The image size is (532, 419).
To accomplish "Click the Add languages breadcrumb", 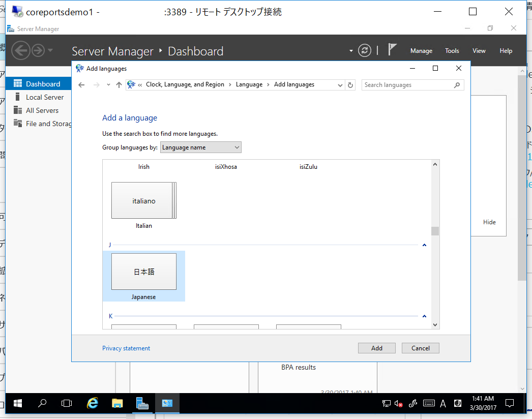I will coord(294,84).
